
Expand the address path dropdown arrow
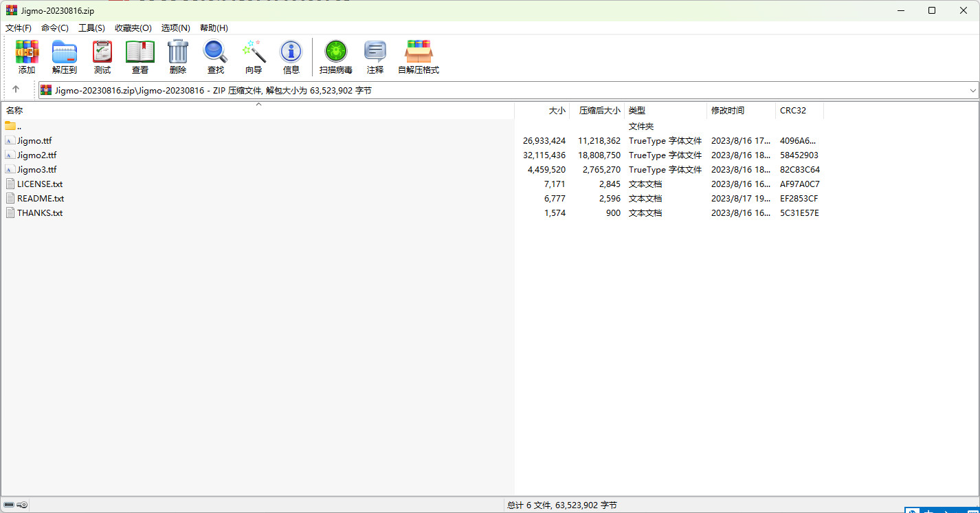coord(972,90)
